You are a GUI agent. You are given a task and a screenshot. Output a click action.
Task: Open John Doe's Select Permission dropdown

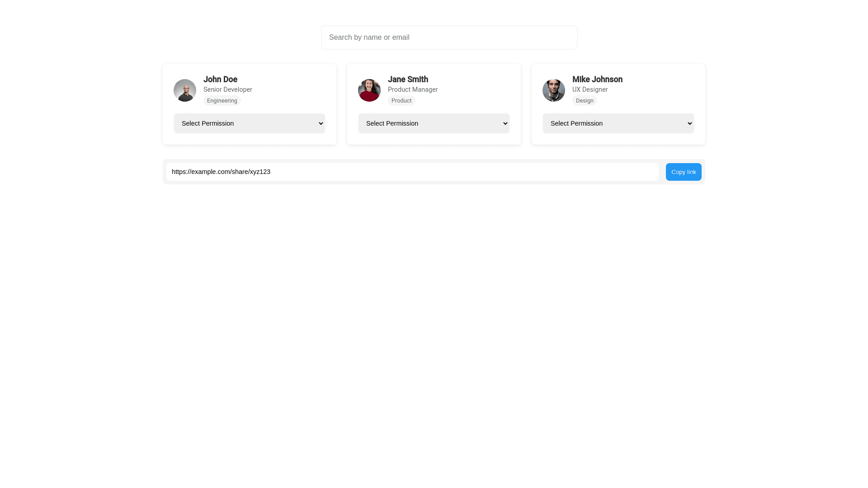[x=249, y=123]
